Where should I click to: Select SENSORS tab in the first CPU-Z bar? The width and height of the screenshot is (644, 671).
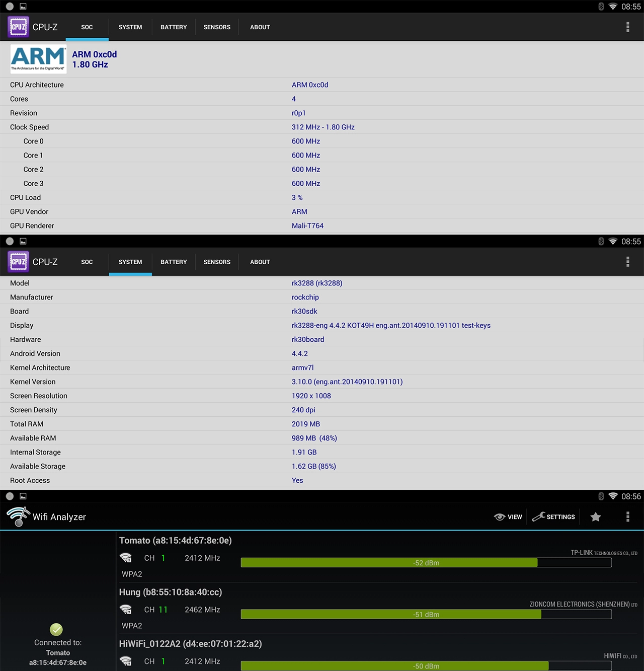217,27
